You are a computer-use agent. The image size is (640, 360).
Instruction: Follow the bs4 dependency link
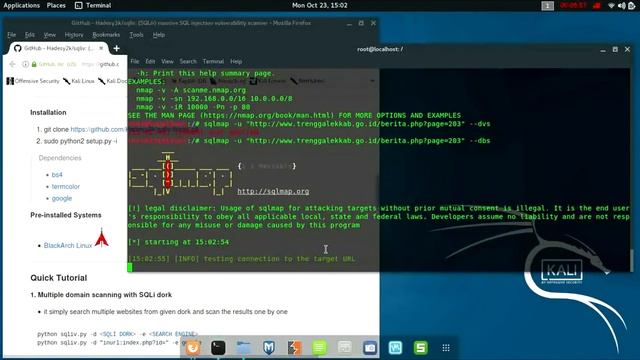pyautogui.click(x=57, y=175)
